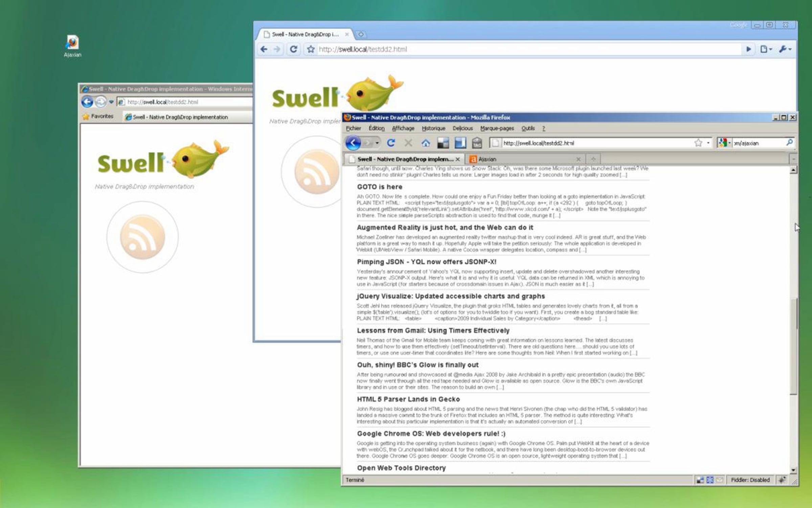
Task: Open recent pages dropdown in Internet Explorer
Action: click(x=111, y=102)
